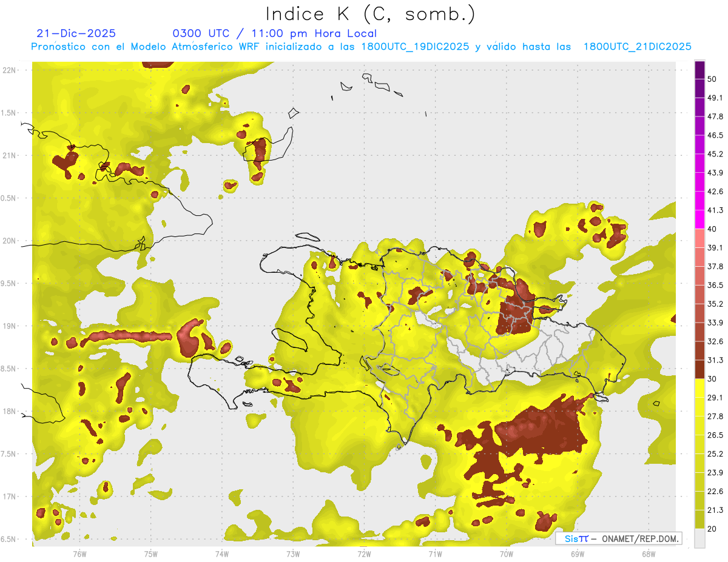Image resolution: width=728 pixels, height=562 pixels.
Task: Click the latitude label "17N"
Action: [10, 497]
